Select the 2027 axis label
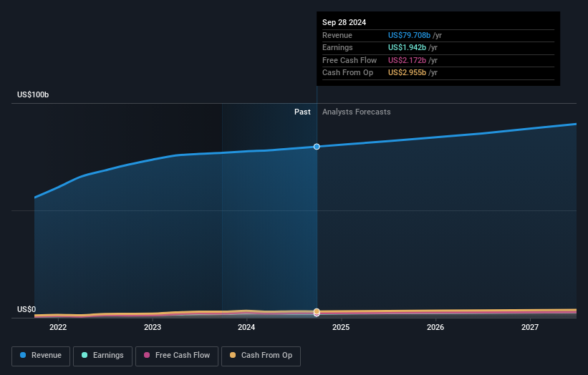The image size is (588, 375). click(x=530, y=328)
